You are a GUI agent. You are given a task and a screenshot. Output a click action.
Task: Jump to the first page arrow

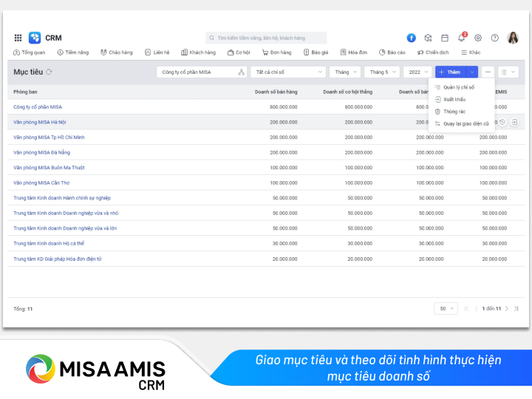point(467,309)
